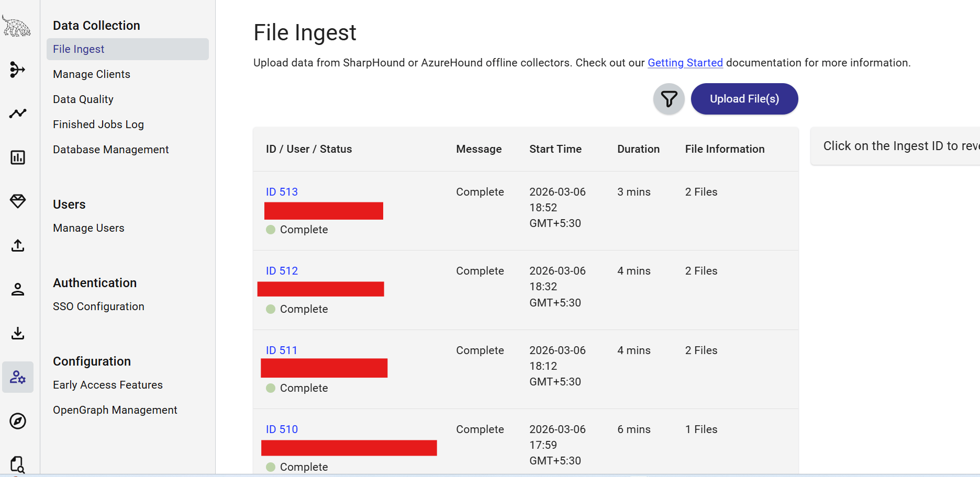Viewport: 980px width, 477px height.
Task: Click the download arrow icon in sidebar
Action: pos(18,333)
